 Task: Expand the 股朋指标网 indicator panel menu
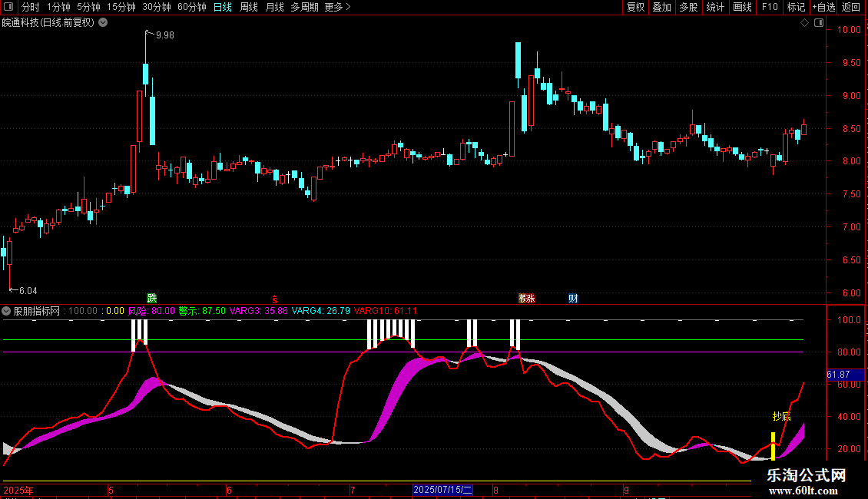pyautogui.click(x=7, y=311)
